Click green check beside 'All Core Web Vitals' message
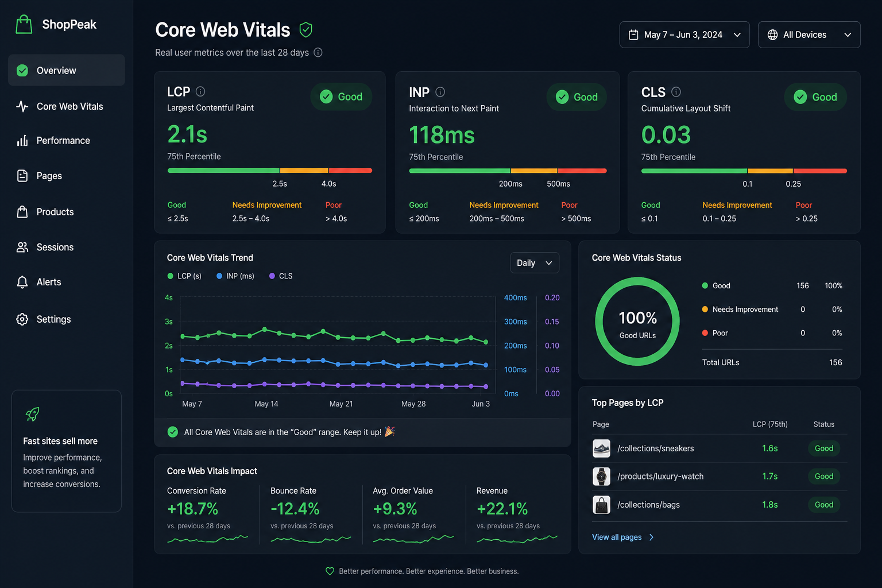This screenshot has width=882, height=588. [172, 432]
